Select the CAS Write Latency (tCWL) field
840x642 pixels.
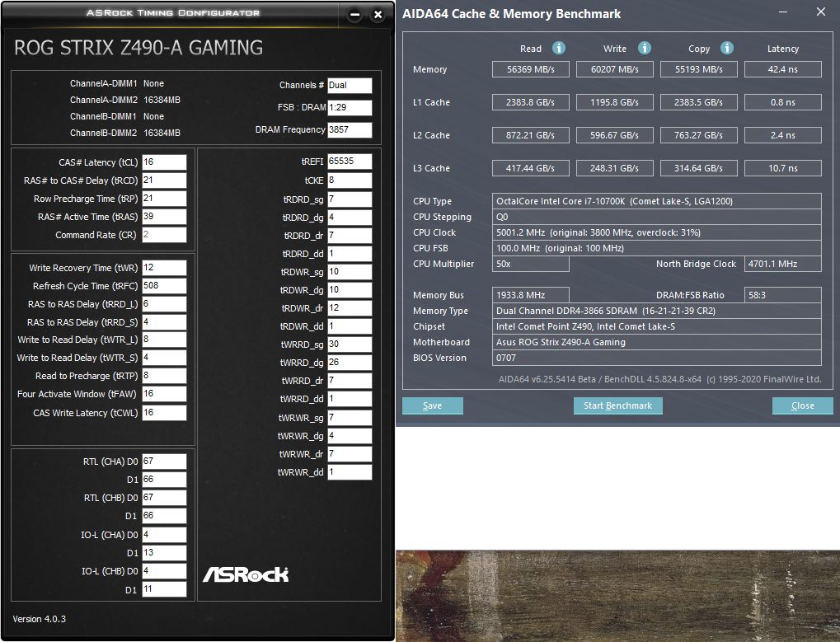tap(164, 413)
